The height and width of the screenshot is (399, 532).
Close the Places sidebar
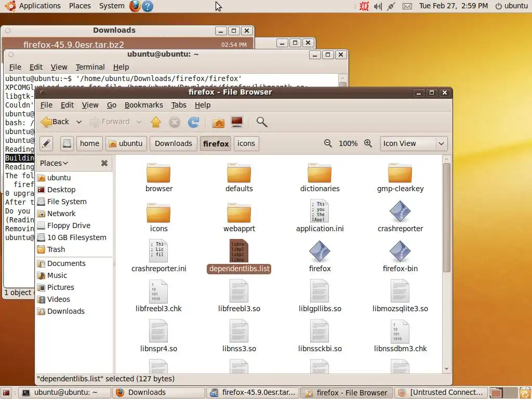click(104, 163)
